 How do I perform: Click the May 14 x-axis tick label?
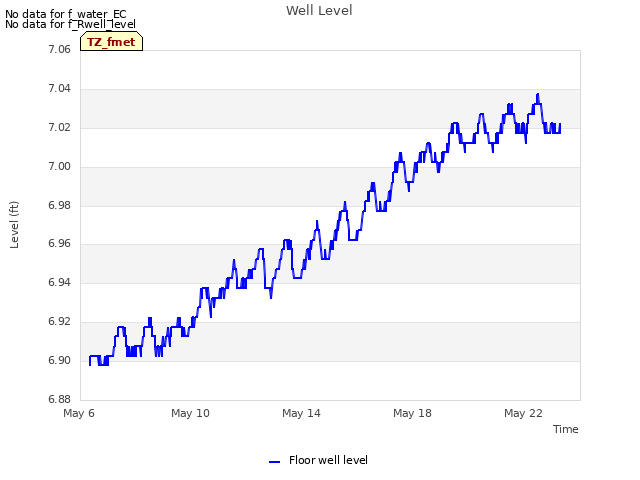tap(301, 413)
